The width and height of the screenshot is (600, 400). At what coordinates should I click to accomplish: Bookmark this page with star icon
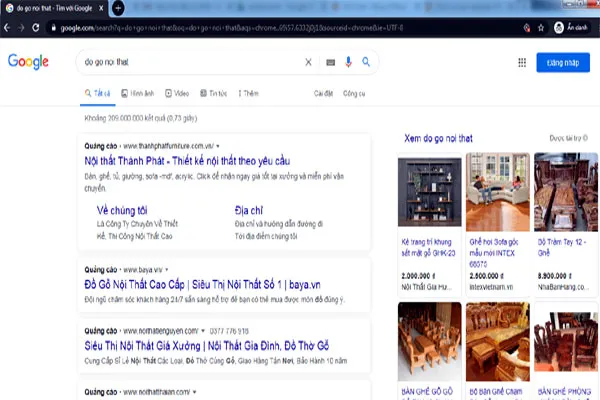tap(541, 28)
